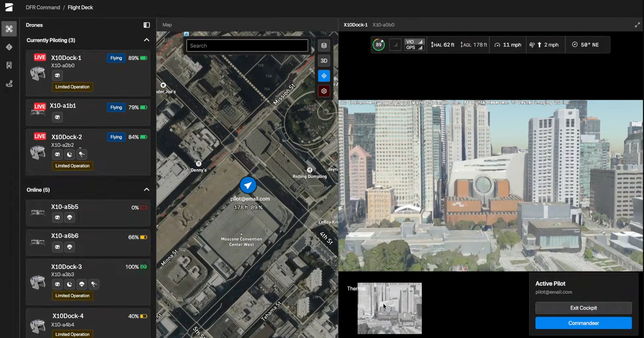Click the parachute icon on X10-a5b5
Image resolution: width=644 pixels, height=338 pixels.
pyautogui.click(x=69, y=217)
